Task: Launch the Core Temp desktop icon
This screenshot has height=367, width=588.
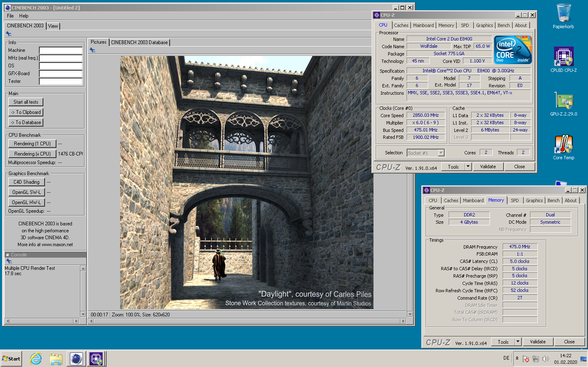Action: point(563,147)
